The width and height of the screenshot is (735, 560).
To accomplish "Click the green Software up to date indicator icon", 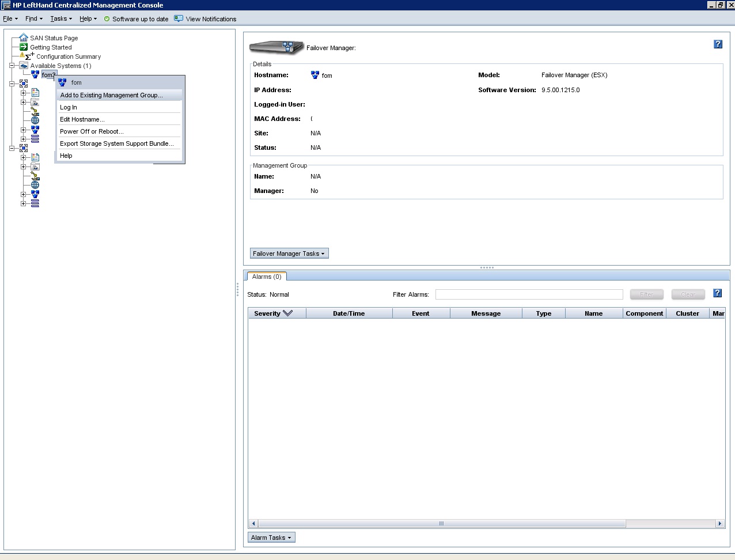I will coord(107,19).
